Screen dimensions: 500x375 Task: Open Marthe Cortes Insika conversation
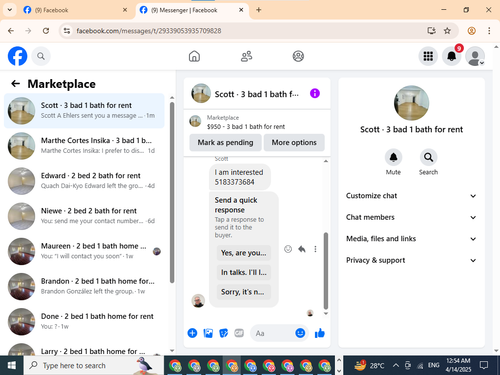[x=84, y=146]
